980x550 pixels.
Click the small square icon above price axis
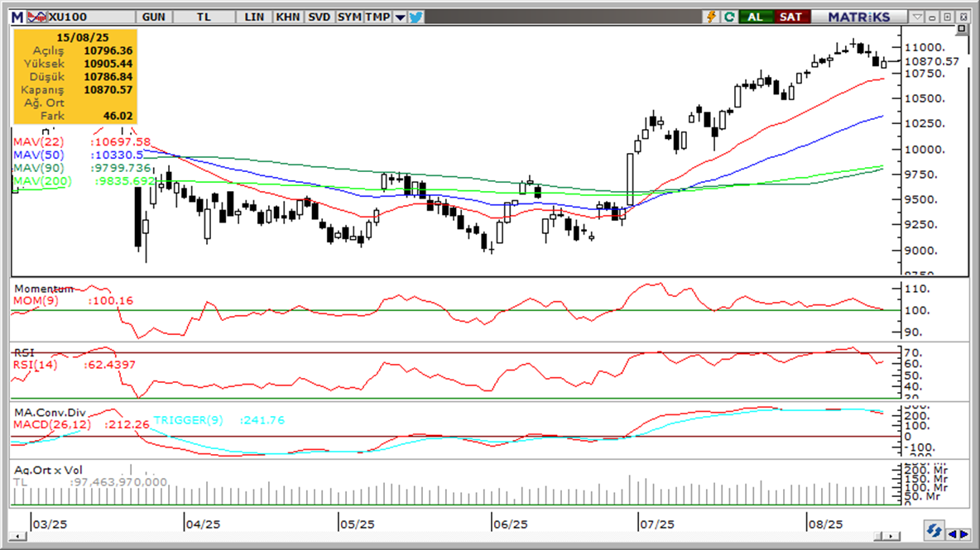(962, 29)
